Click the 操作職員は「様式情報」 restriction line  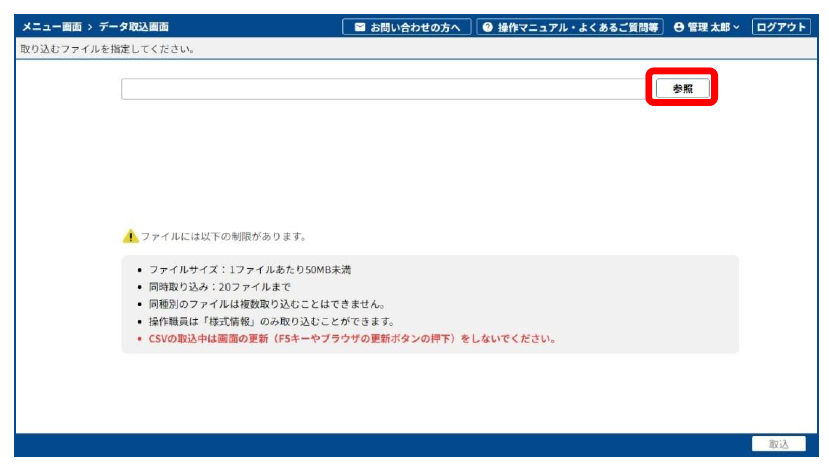point(270,321)
